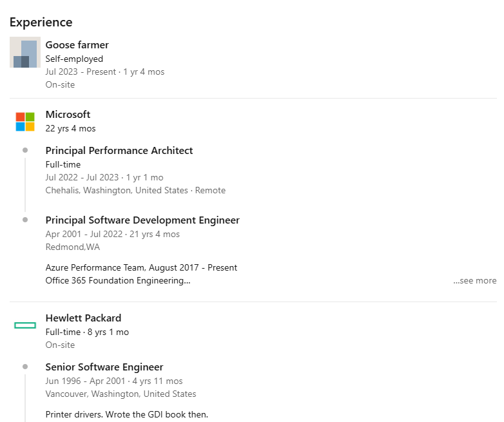Click the Goose farmer job title

(x=77, y=45)
